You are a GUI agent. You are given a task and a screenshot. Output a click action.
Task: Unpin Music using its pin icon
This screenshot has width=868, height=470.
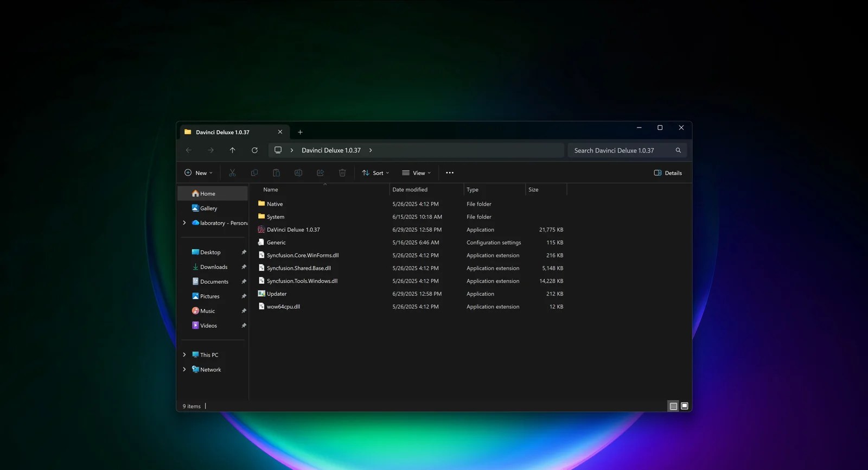coord(244,311)
